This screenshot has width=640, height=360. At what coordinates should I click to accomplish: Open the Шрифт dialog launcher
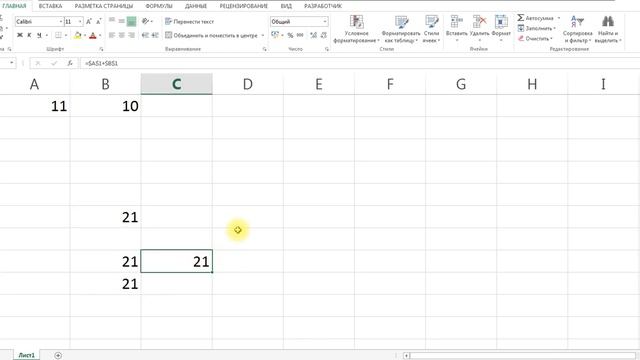pyautogui.click(x=101, y=49)
